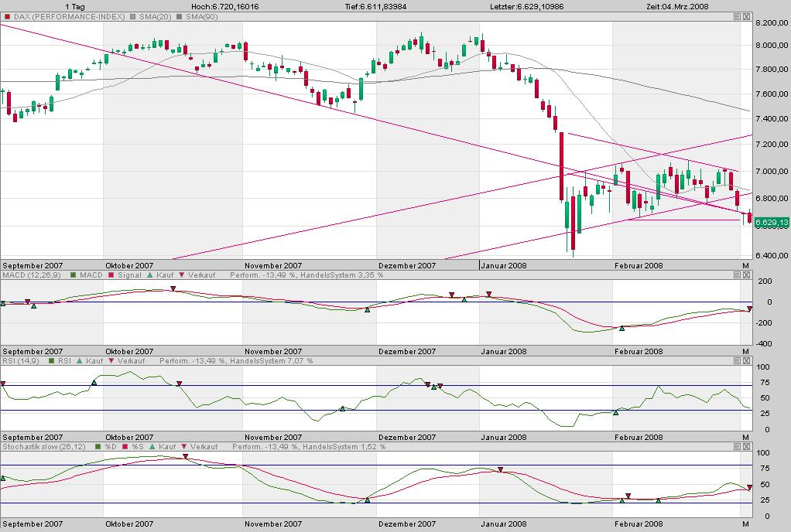Click the red DAX (PERFORMANCE-INDEX) legend swatch
This screenshot has height=532, width=791.
click(7, 17)
